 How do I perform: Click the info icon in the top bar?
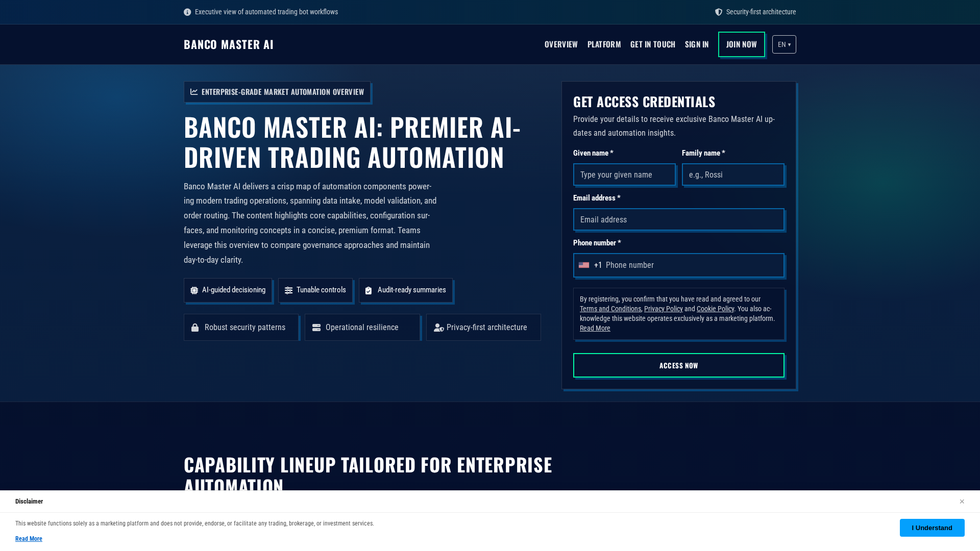pos(187,12)
